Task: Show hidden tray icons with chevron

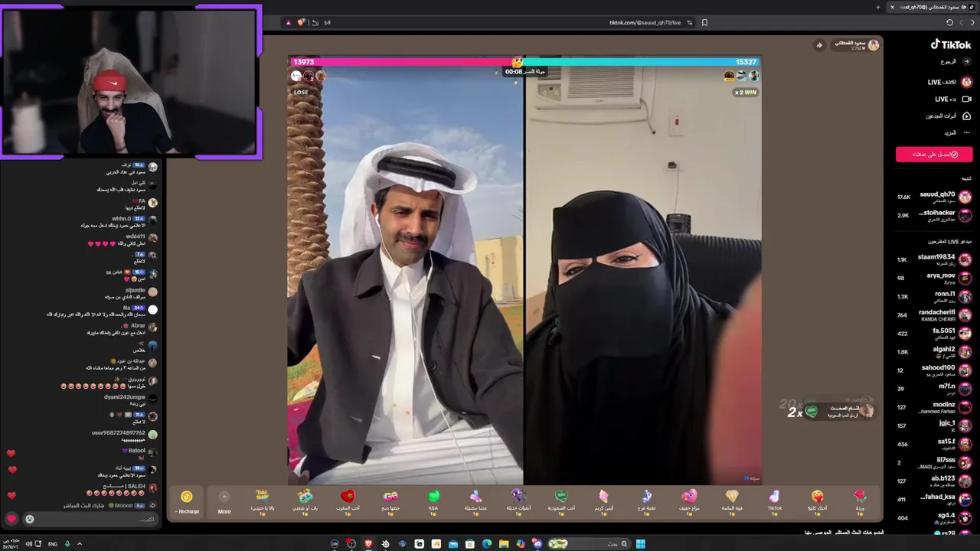Action: [80, 544]
